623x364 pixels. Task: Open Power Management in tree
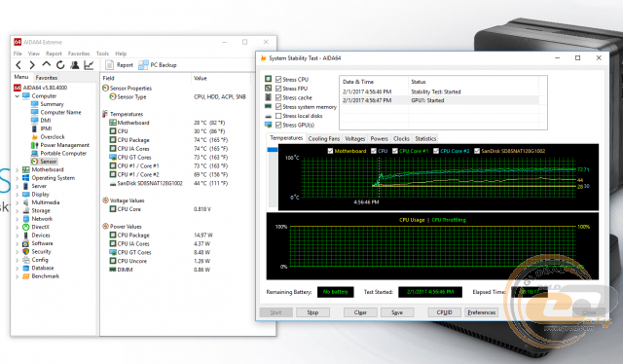65,145
